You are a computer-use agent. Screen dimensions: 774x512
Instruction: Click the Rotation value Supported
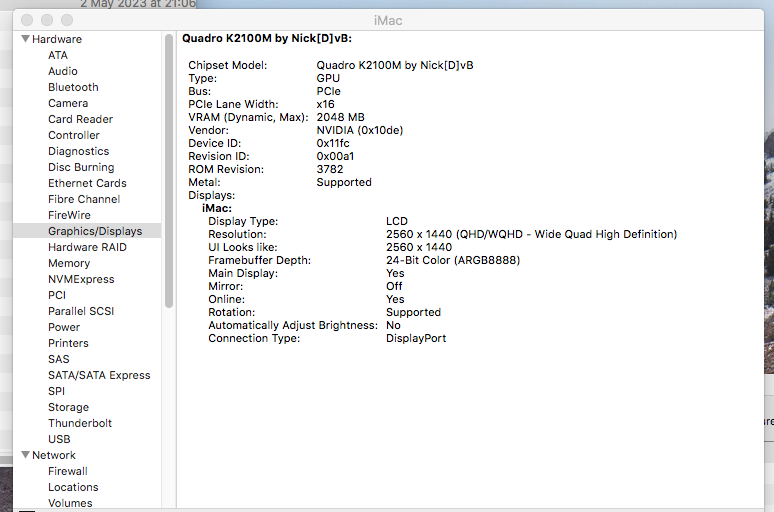(x=414, y=312)
